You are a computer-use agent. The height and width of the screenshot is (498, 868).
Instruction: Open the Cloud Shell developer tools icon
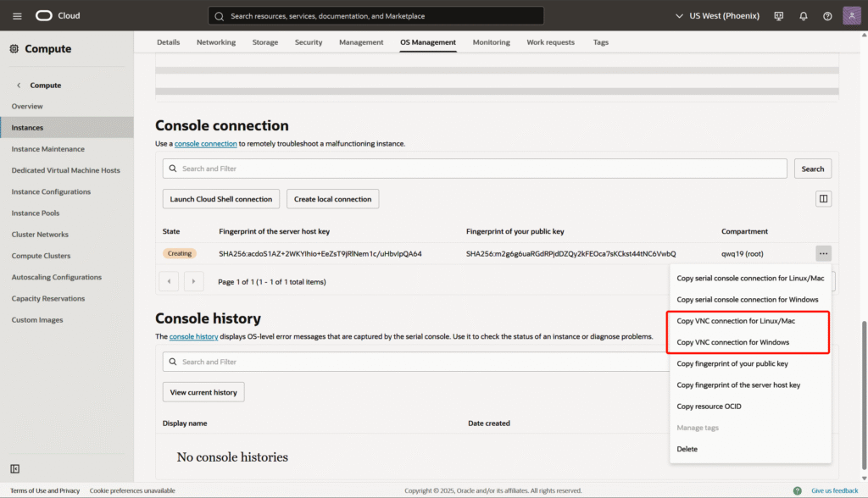point(779,16)
